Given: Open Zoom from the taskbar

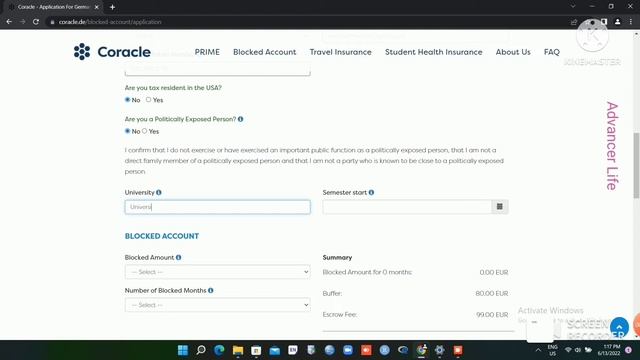Looking at the screenshot, I should click(x=348, y=350).
